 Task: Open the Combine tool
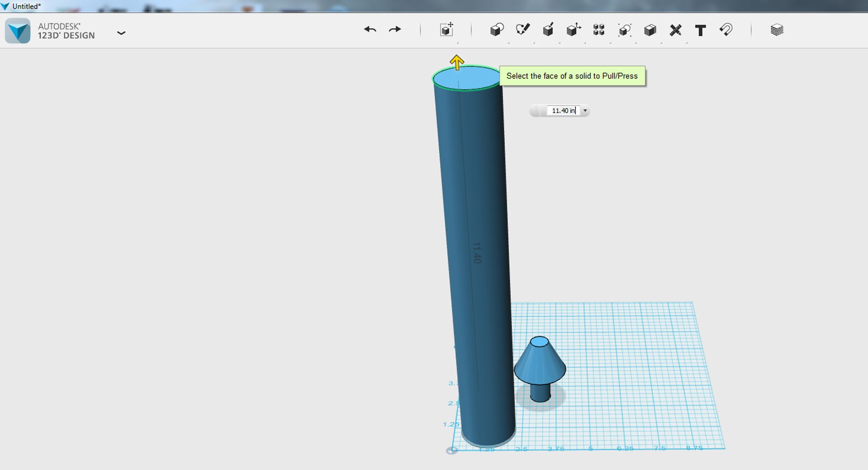[x=650, y=30]
